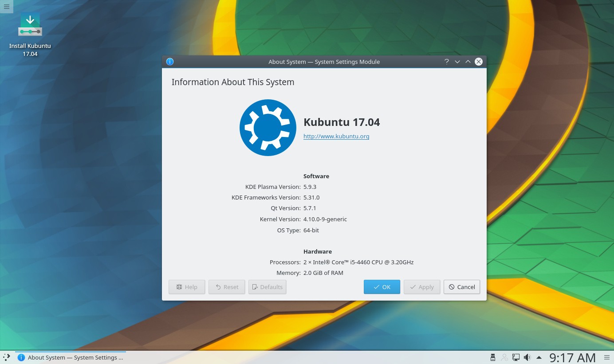Open the desktop toolbox hamburger menu
614x364 pixels.
6,7
